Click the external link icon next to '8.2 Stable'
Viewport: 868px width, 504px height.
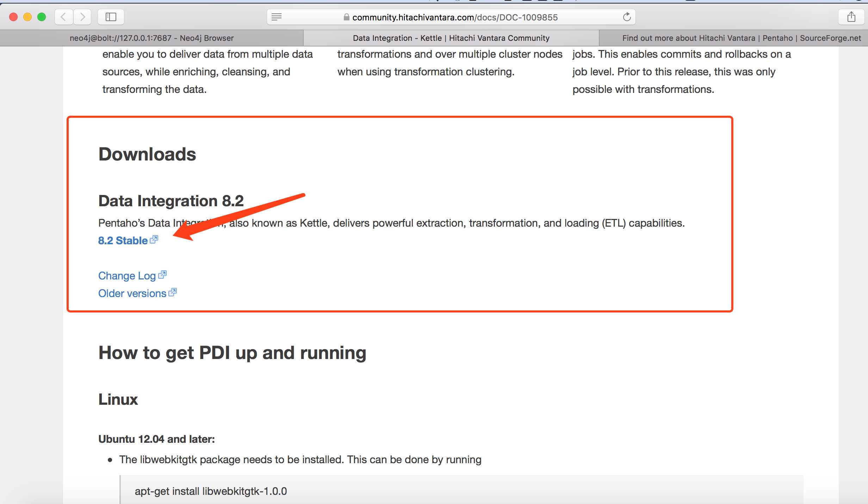(155, 239)
